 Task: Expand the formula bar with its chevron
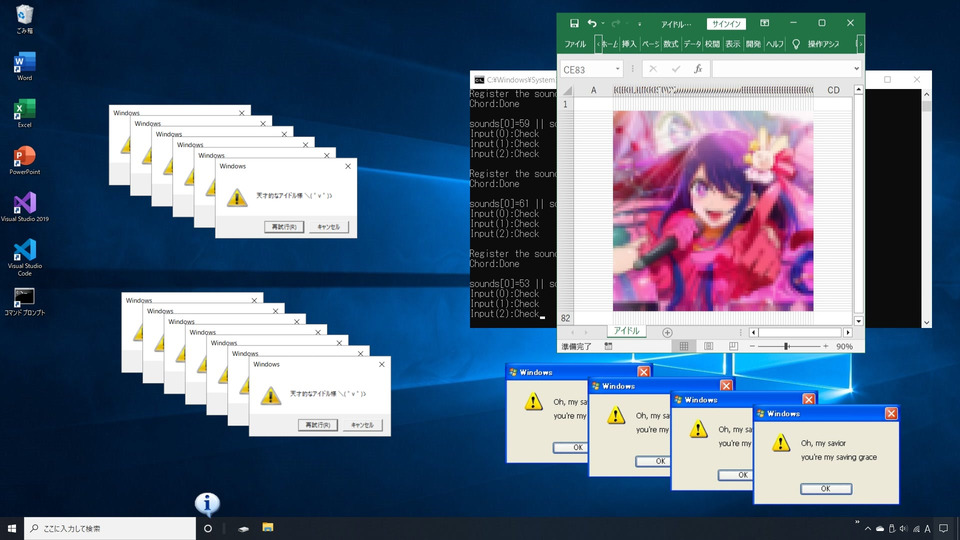pos(856,69)
